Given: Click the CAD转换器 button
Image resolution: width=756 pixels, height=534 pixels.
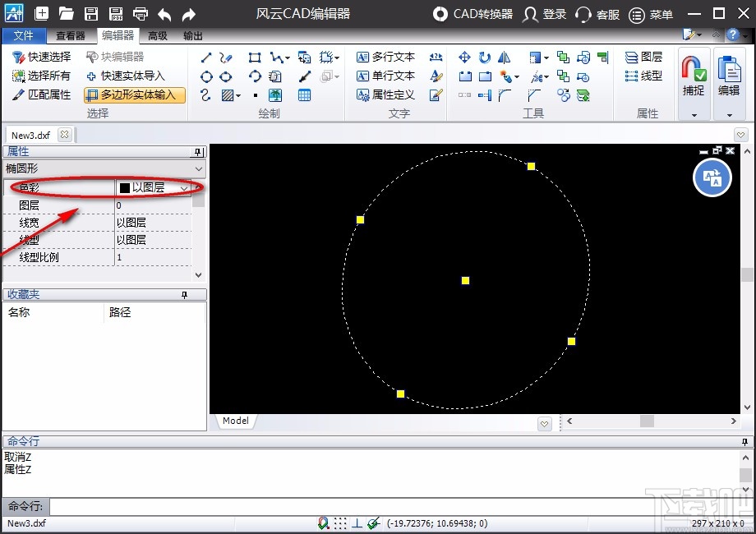Looking at the screenshot, I should tap(473, 14).
